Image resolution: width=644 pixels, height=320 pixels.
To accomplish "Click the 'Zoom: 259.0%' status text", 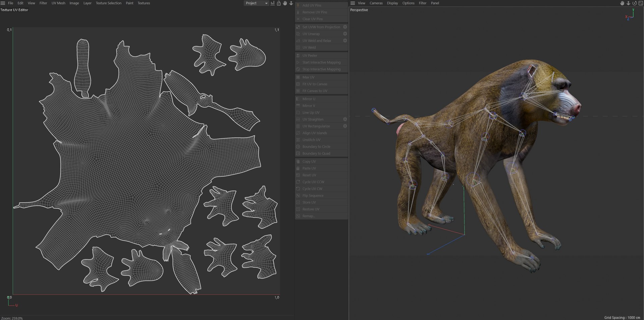I will [x=12, y=318].
